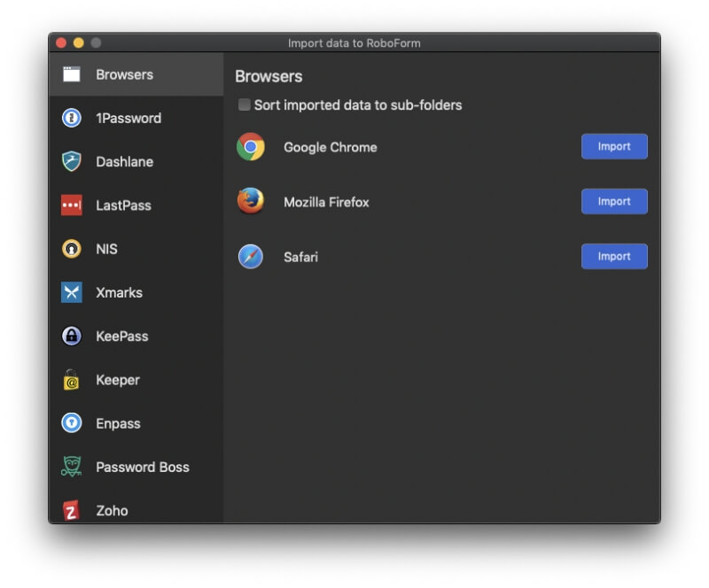The height and width of the screenshot is (588, 709).
Task: Click the KeePass padlock icon
Action: point(72,336)
